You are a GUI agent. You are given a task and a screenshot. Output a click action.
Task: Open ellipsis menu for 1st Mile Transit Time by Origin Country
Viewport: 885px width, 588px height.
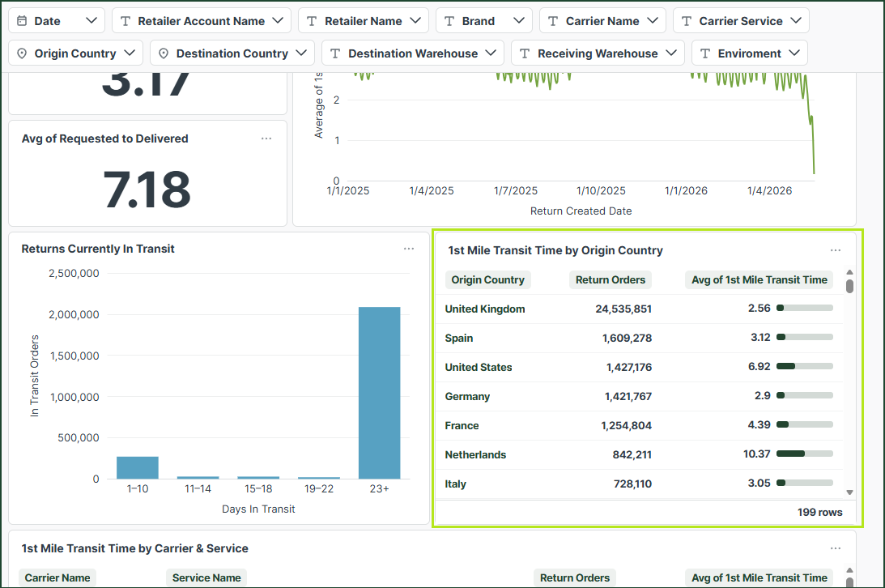836,250
